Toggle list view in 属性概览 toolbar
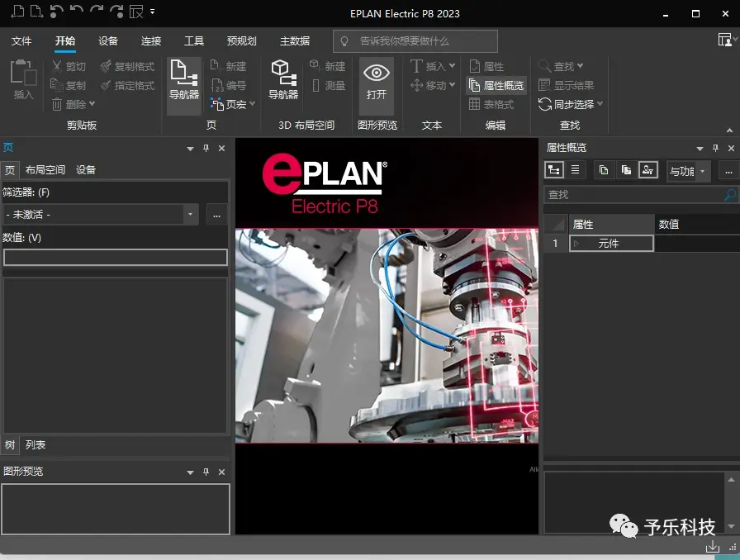 click(575, 169)
